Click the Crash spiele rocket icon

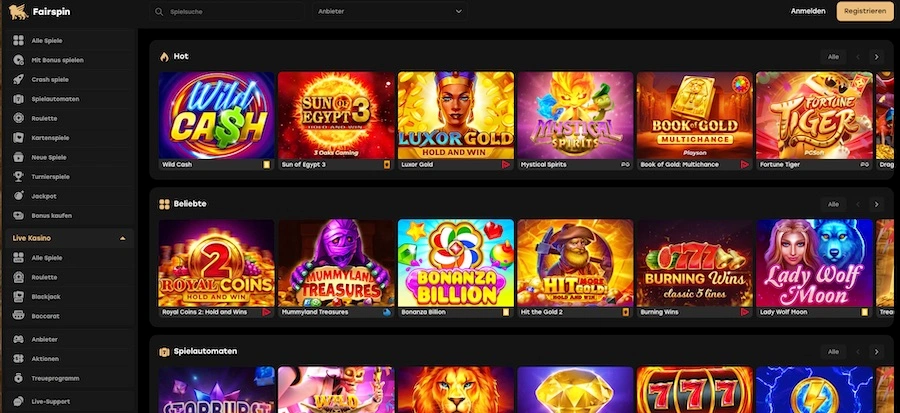(19, 79)
